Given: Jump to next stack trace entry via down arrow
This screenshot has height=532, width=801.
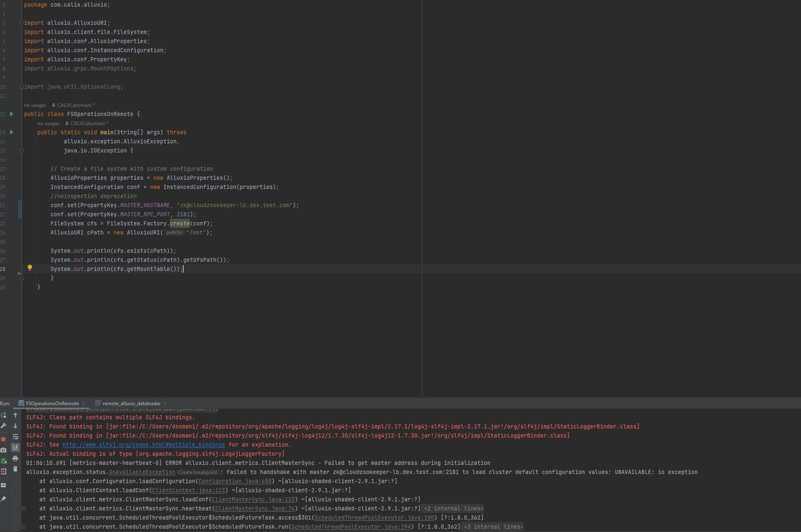Looking at the screenshot, I should click(x=15, y=426).
